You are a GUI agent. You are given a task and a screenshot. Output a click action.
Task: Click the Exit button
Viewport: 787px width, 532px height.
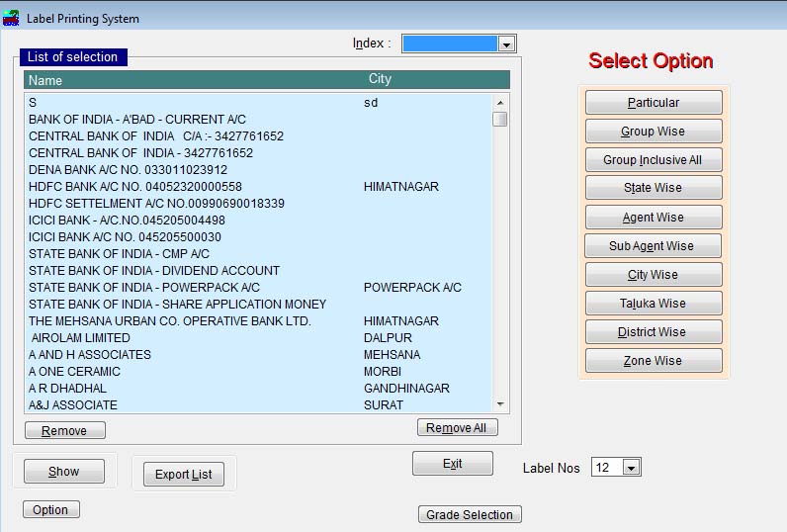[452, 463]
